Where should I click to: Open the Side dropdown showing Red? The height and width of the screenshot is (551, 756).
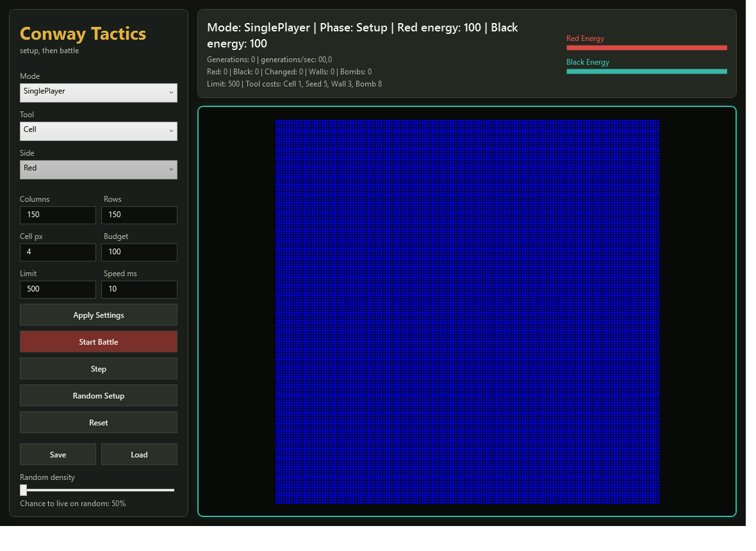pos(99,170)
